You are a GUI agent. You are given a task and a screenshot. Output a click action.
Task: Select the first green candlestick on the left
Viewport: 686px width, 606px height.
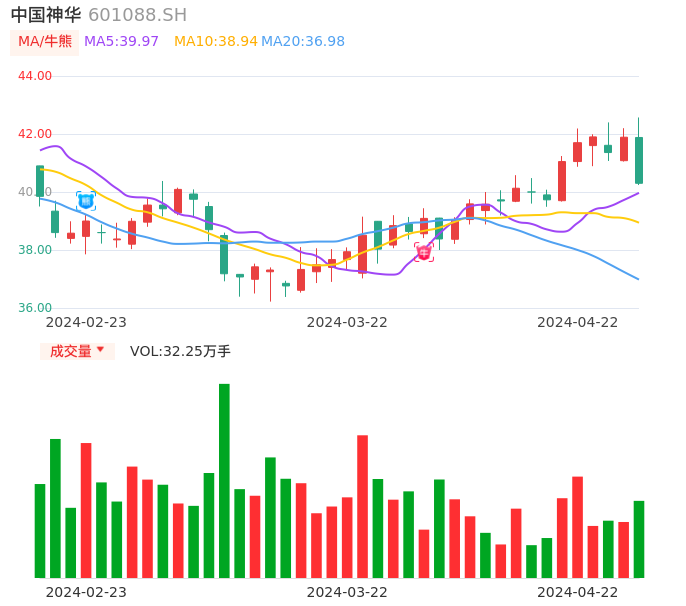click(x=40, y=181)
